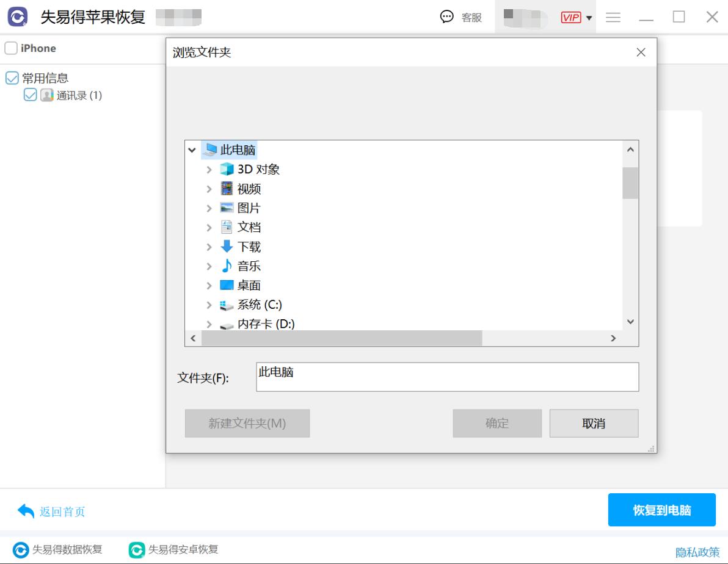Toggle the 常用信息 checkbox
The image size is (728, 564).
point(12,78)
